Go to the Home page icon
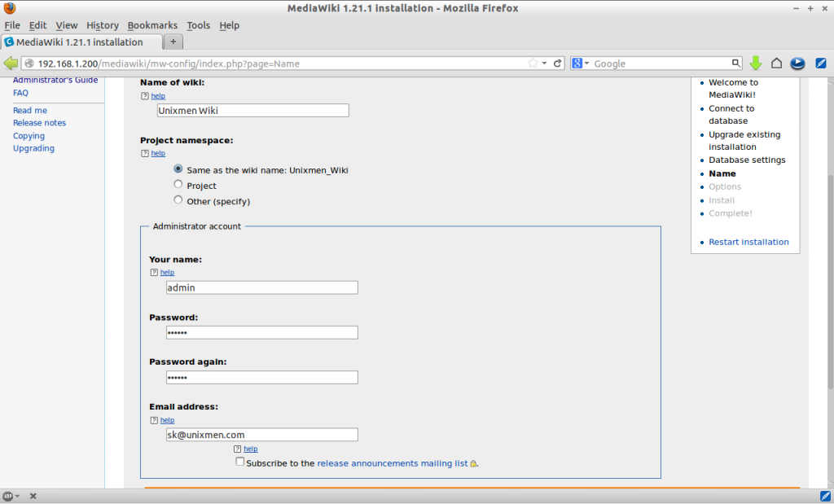The height and width of the screenshot is (504, 834). point(776,64)
